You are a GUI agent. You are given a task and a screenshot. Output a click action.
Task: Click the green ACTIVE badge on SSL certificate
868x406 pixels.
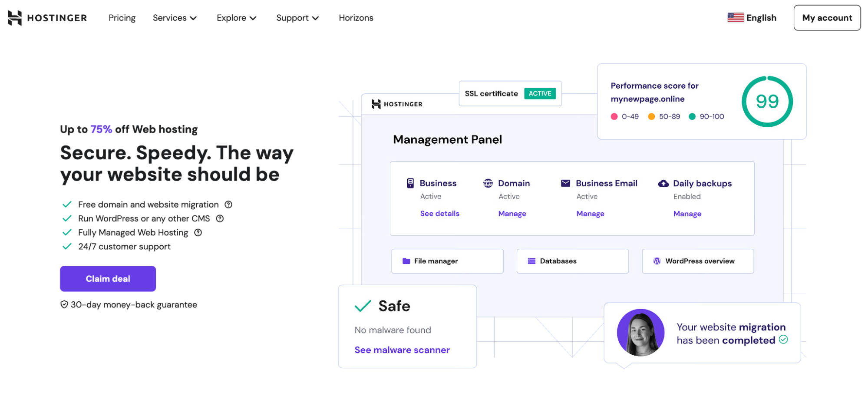[540, 93]
